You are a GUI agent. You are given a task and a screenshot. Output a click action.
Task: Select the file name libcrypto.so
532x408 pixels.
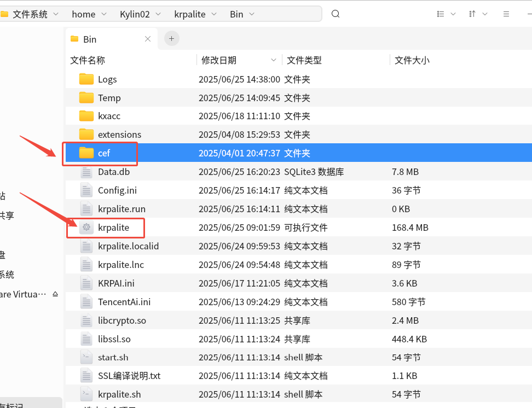[122, 320]
